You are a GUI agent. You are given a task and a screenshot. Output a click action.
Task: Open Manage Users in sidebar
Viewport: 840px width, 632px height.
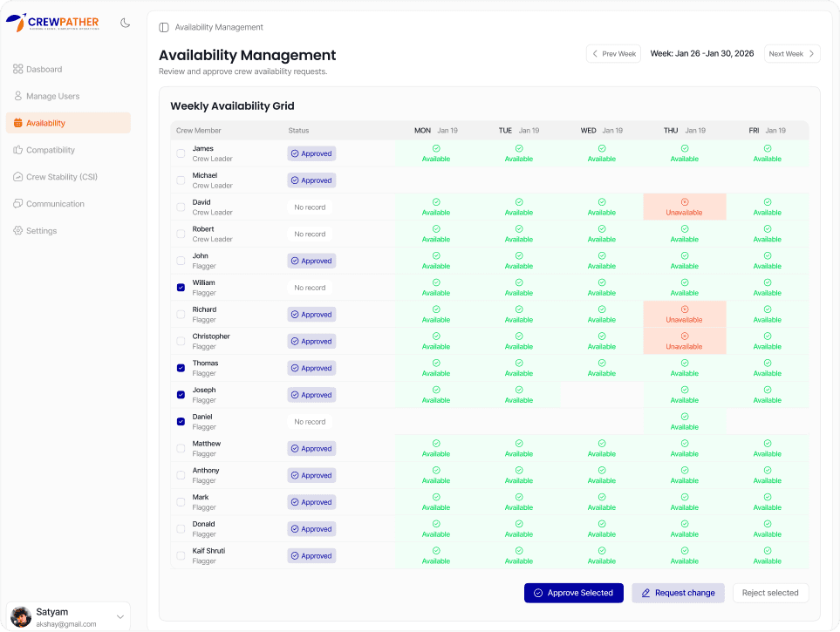52,96
